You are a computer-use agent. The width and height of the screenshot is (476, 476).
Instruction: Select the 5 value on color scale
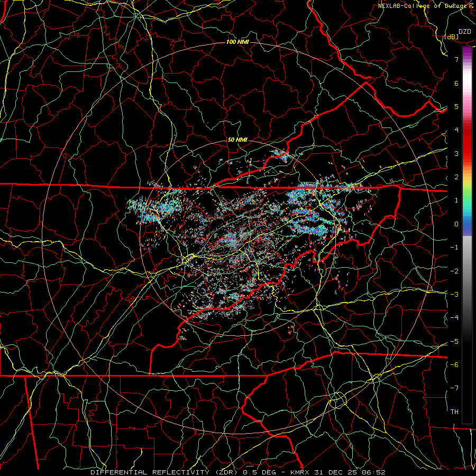click(x=456, y=106)
